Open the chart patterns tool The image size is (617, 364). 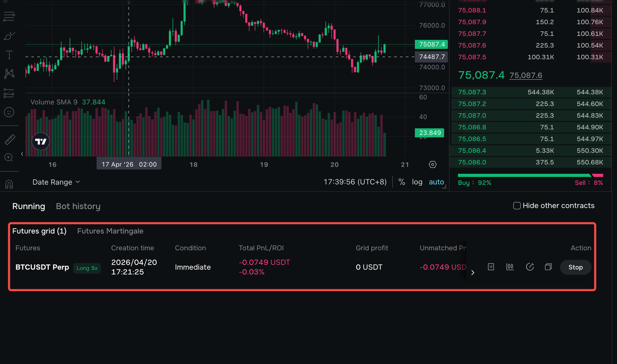pos(9,74)
